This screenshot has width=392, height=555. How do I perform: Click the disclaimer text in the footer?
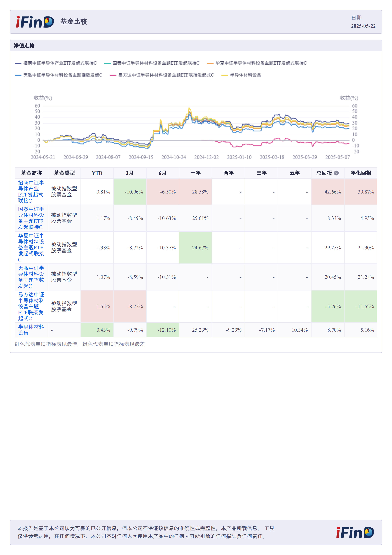146,532
